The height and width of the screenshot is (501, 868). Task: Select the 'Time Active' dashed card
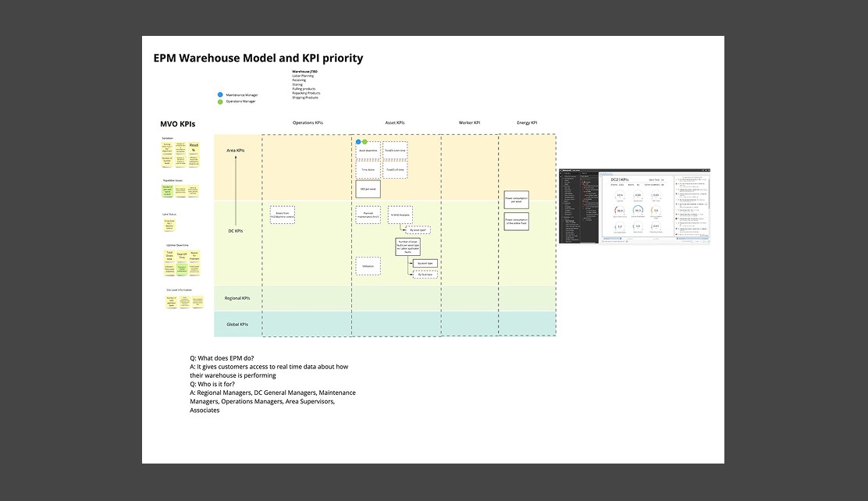(x=368, y=169)
